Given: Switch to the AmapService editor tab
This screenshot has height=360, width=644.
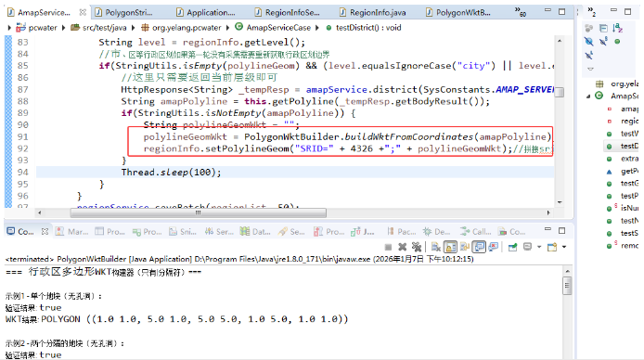Looking at the screenshot, I should pyautogui.click(x=39, y=13).
